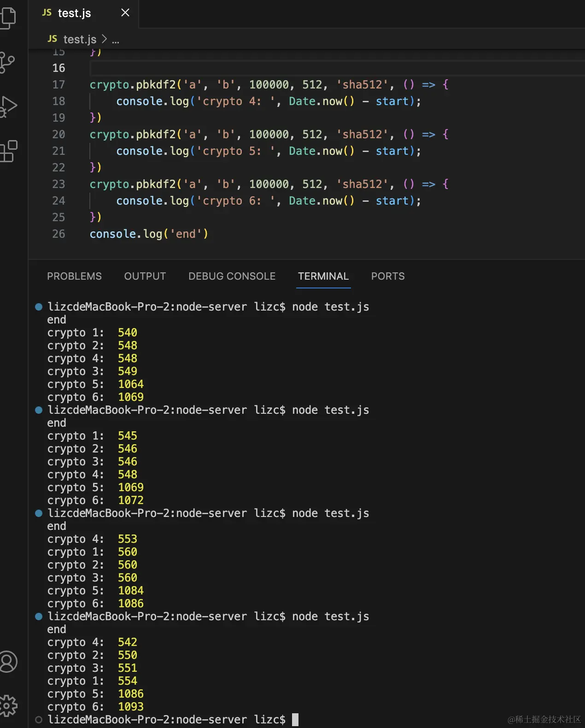Close the test.js editor tab

coord(125,13)
